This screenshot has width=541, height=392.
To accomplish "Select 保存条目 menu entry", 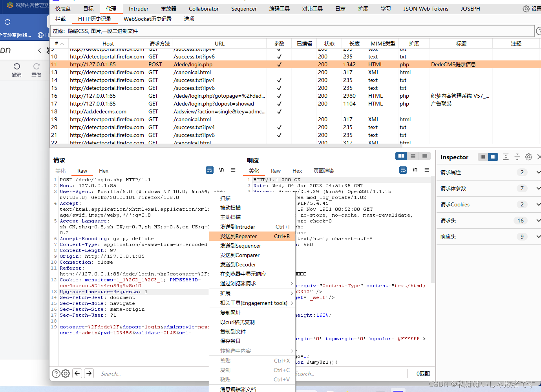I will coord(252,341).
